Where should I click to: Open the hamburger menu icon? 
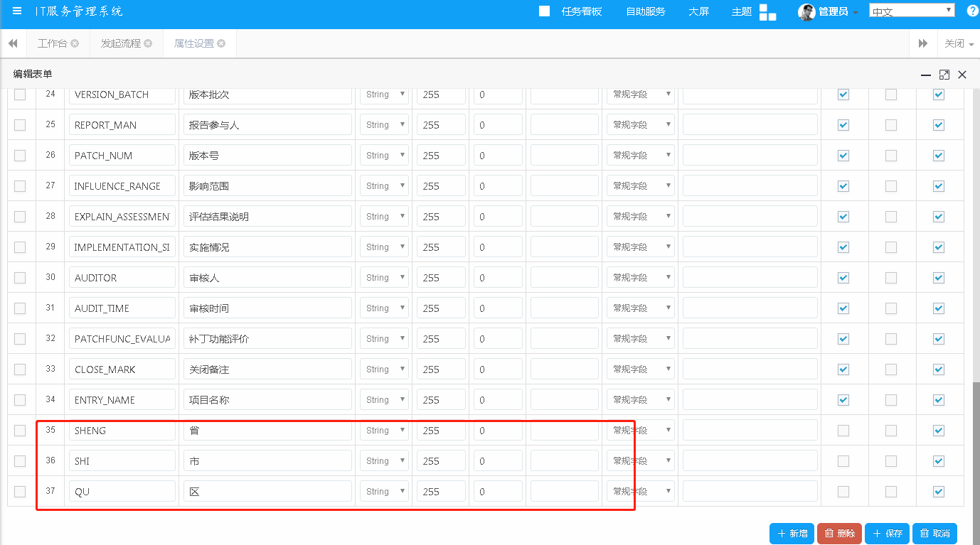pyautogui.click(x=17, y=11)
